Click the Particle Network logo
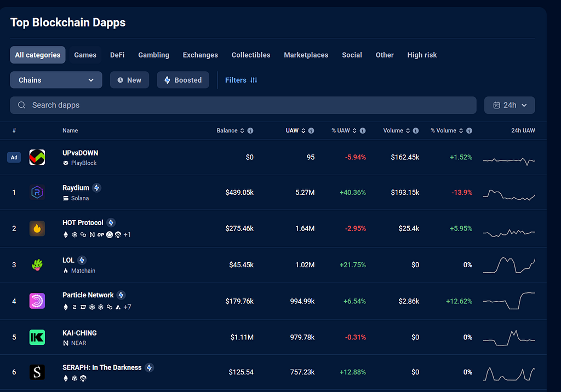Viewport: 561px width, 392px height. pyautogui.click(x=37, y=301)
